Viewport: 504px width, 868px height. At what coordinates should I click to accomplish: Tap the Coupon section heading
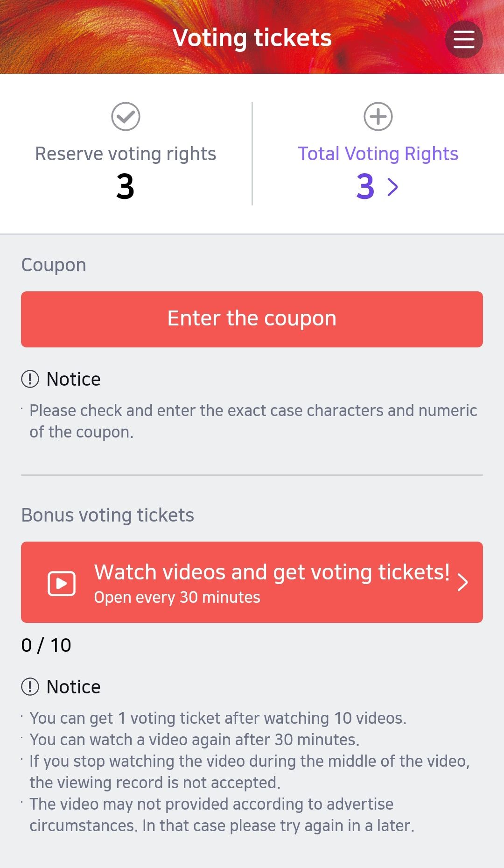[54, 265]
